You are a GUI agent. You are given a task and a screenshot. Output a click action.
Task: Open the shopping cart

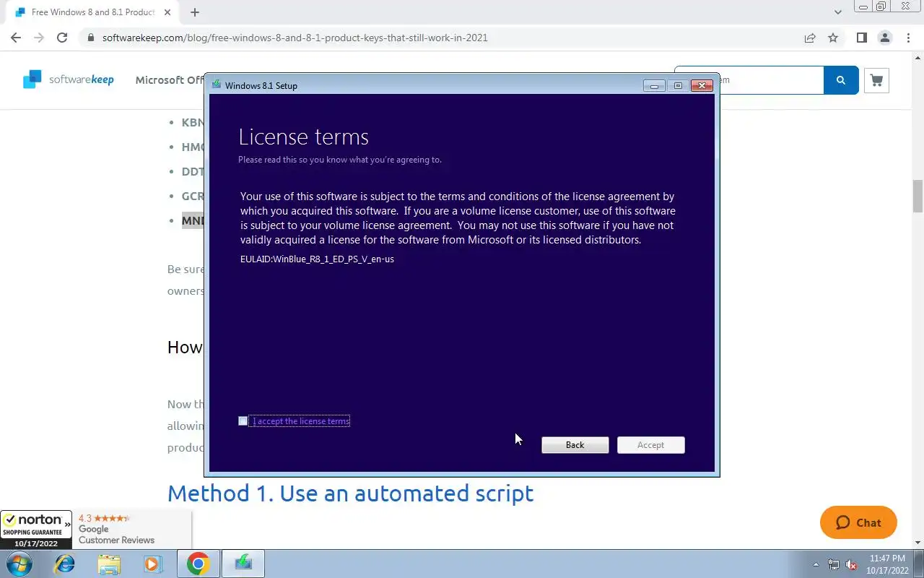[x=876, y=80]
